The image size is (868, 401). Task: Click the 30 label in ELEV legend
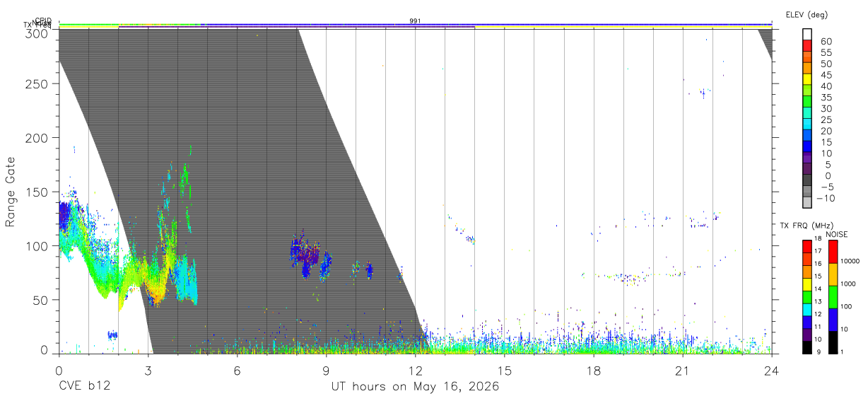coord(826,108)
